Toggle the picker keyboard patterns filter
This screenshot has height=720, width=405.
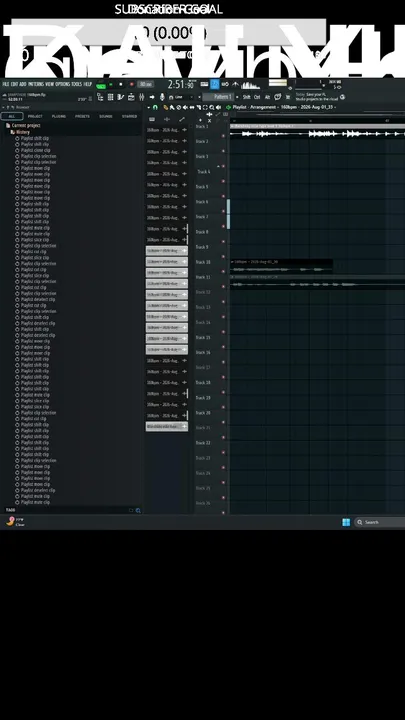152,119
